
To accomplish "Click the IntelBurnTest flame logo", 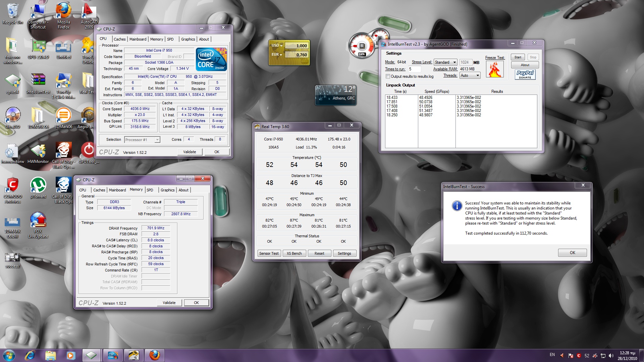I will coord(495,69).
